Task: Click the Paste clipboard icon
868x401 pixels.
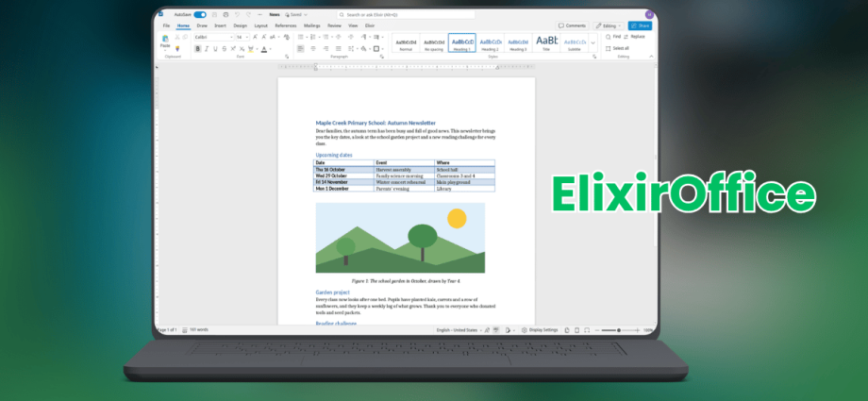Action: click(x=165, y=39)
